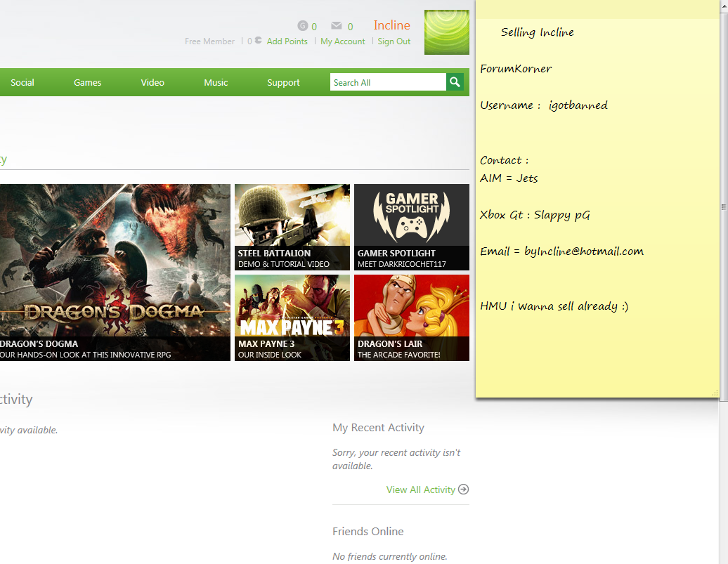The width and height of the screenshot is (728, 564).
Task: Click the Incline gamertag link
Action: coord(392,25)
